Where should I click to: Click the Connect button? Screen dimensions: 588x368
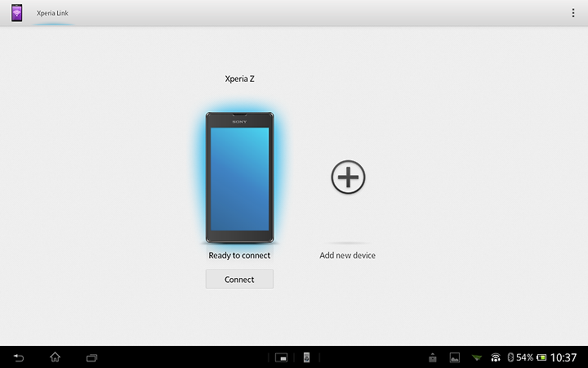pos(239,279)
